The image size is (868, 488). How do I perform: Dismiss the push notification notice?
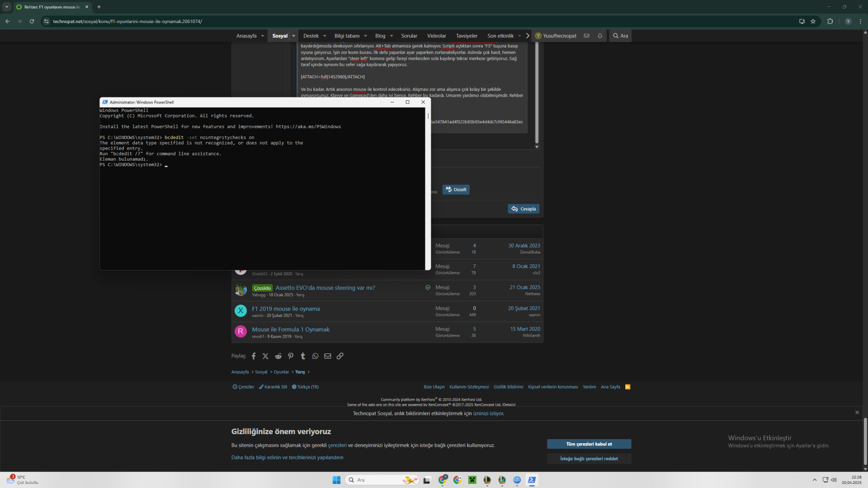pos(857,413)
